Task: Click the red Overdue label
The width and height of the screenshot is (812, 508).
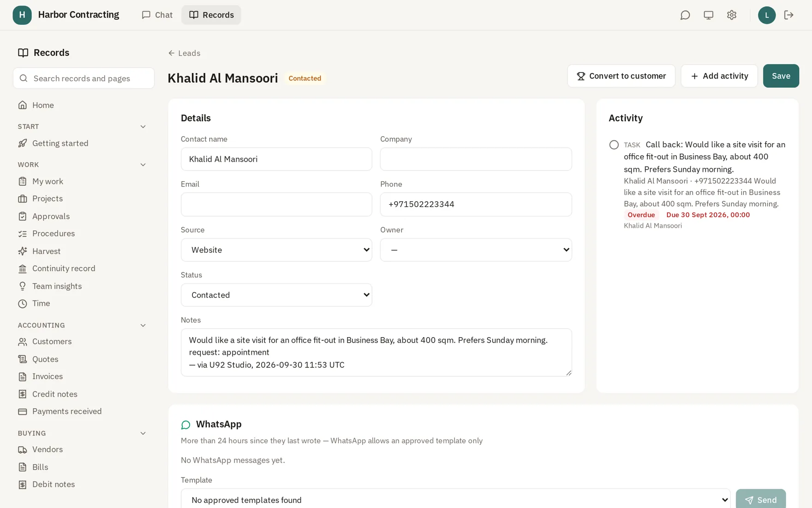Action: click(641, 215)
